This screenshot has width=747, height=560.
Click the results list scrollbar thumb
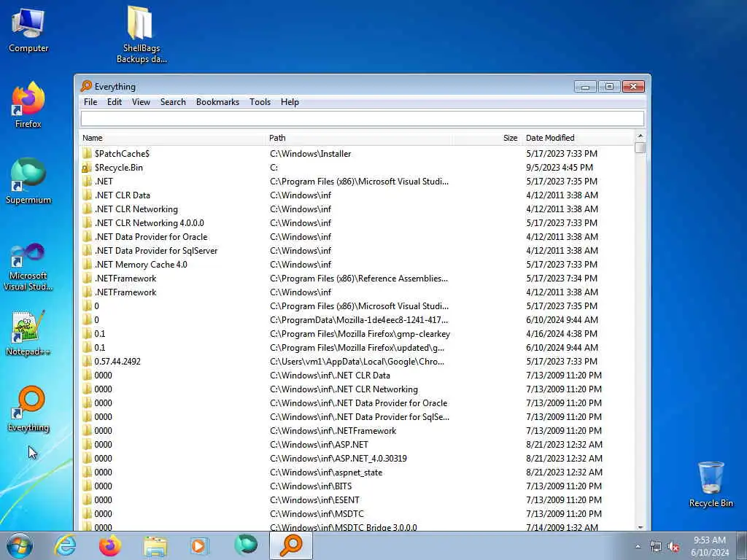point(640,147)
